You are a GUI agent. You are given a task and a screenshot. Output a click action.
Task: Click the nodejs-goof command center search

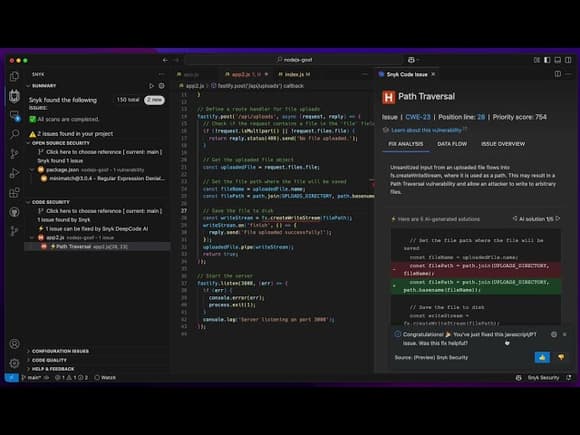click(x=293, y=60)
